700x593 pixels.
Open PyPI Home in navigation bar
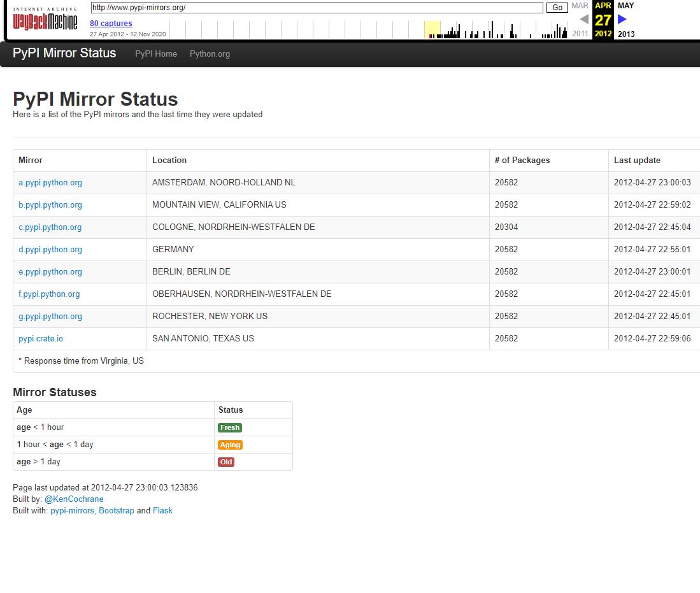156,54
